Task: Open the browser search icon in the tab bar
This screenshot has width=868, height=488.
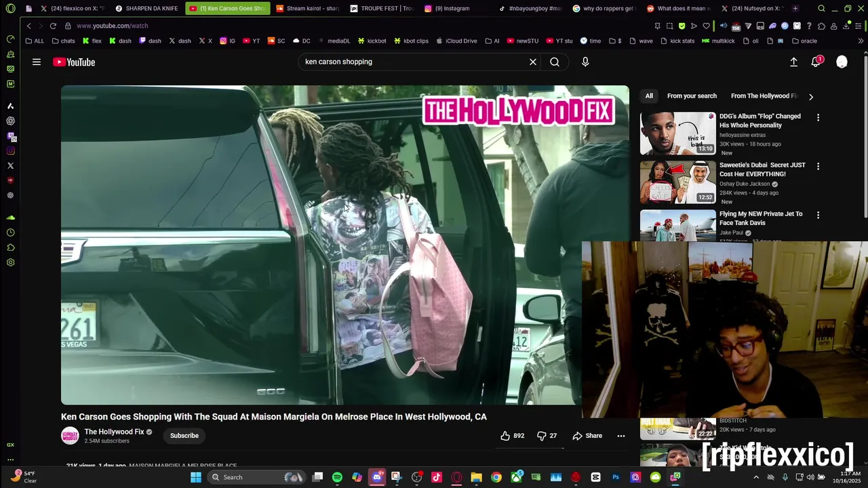Action: coord(821,9)
